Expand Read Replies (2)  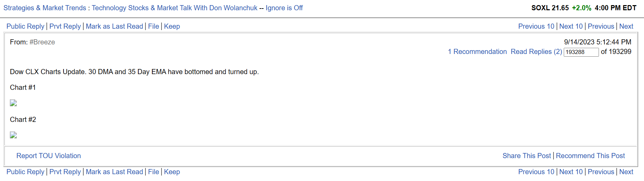point(536,52)
